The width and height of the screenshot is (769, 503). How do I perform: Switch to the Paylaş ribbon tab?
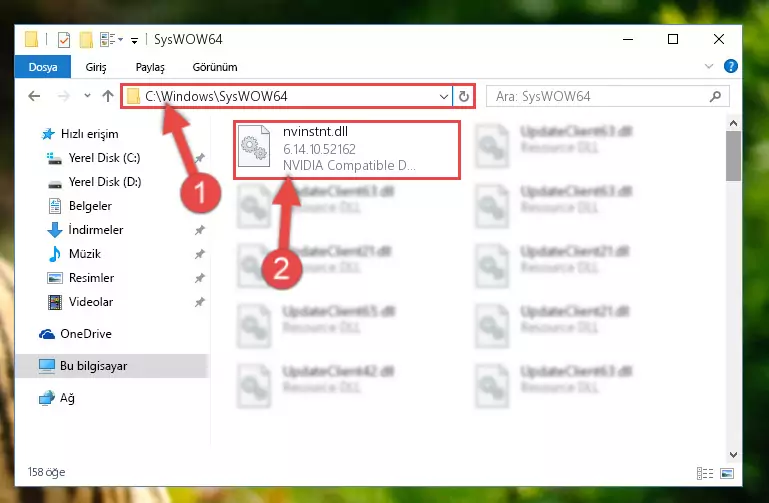[150, 67]
